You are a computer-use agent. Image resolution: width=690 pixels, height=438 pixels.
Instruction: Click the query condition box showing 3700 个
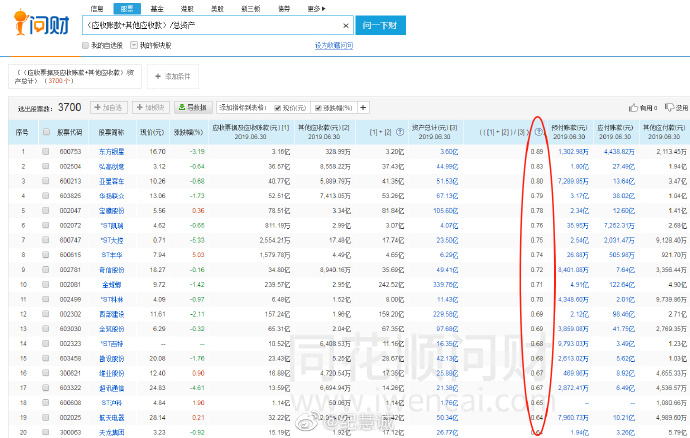click(75, 77)
